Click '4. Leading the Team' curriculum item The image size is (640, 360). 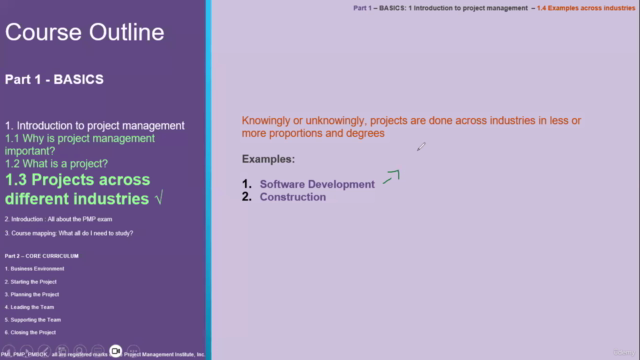tap(29, 307)
